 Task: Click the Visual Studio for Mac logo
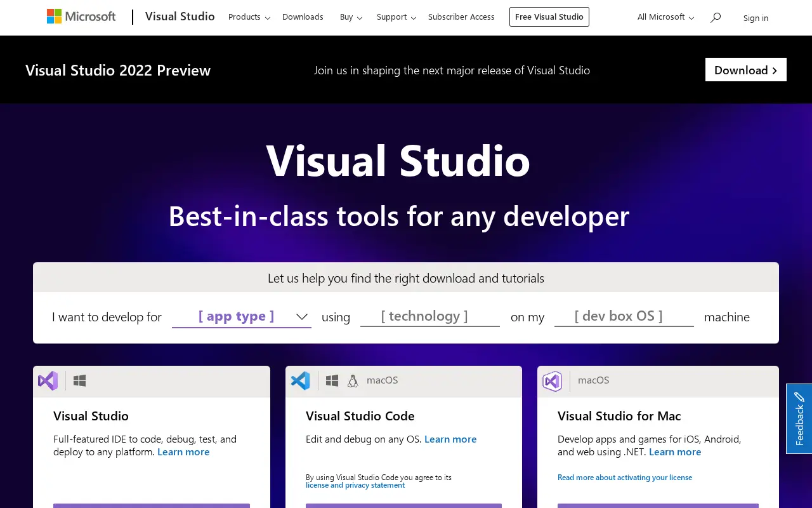(553, 381)
